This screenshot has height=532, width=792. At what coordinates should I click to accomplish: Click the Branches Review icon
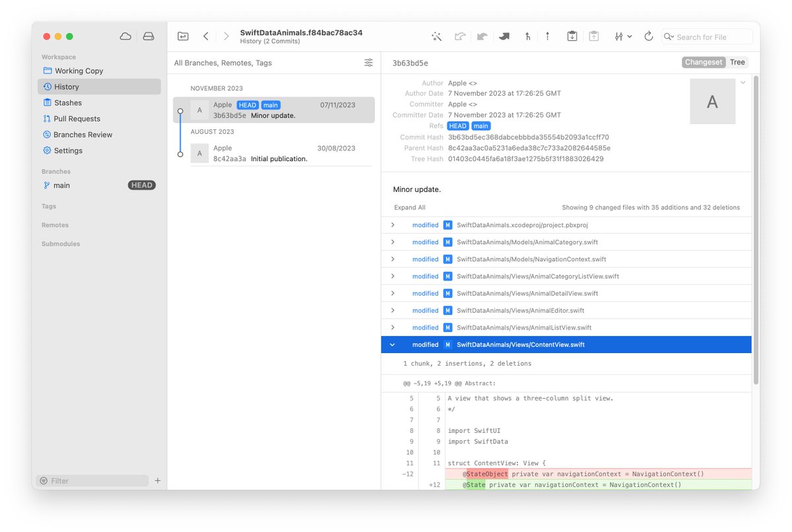47,135
